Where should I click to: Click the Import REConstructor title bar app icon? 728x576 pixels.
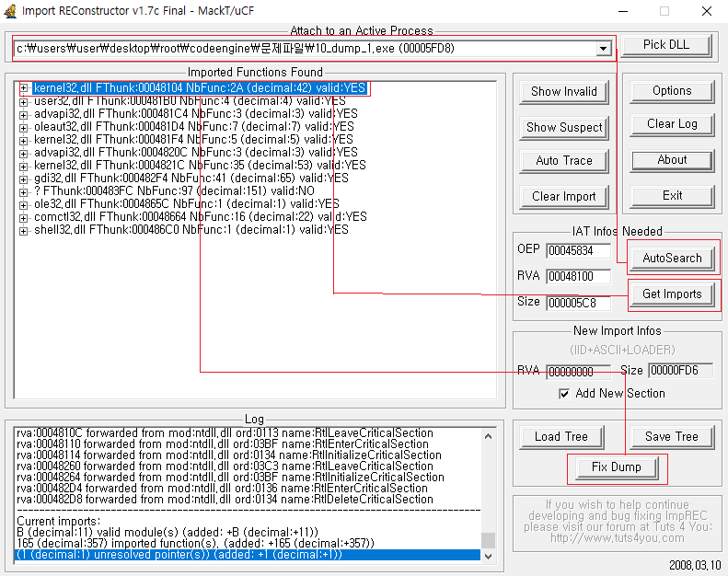(x=10, y=11)
